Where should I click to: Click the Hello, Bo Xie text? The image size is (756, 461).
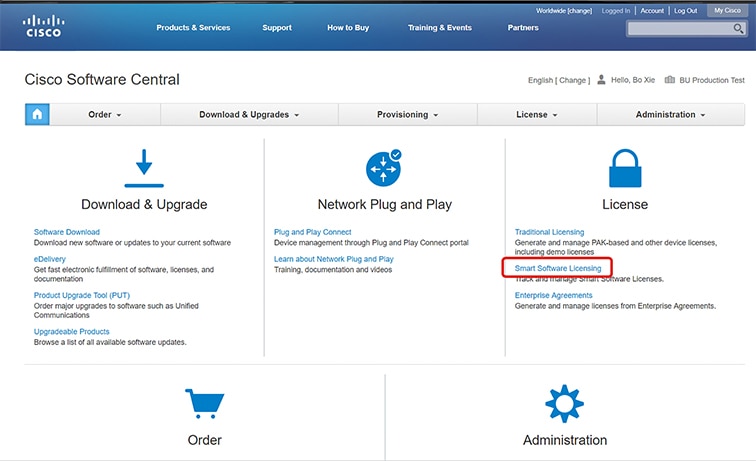pos(633,80)
